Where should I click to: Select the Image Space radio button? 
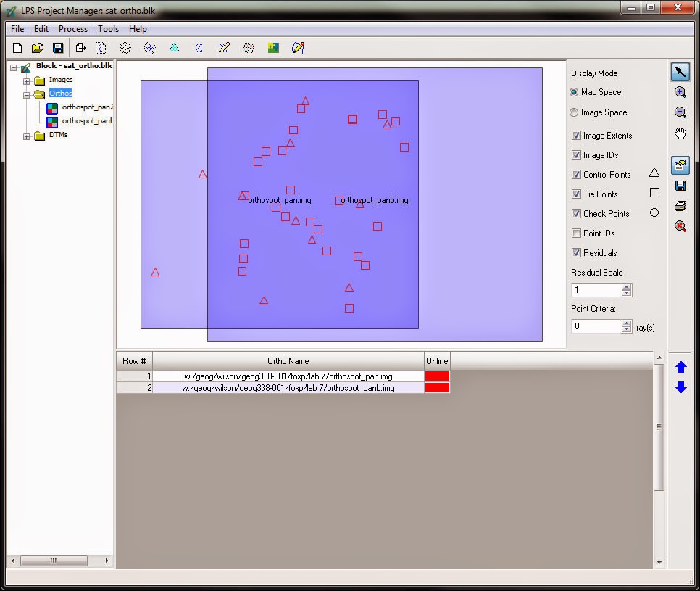574,112
